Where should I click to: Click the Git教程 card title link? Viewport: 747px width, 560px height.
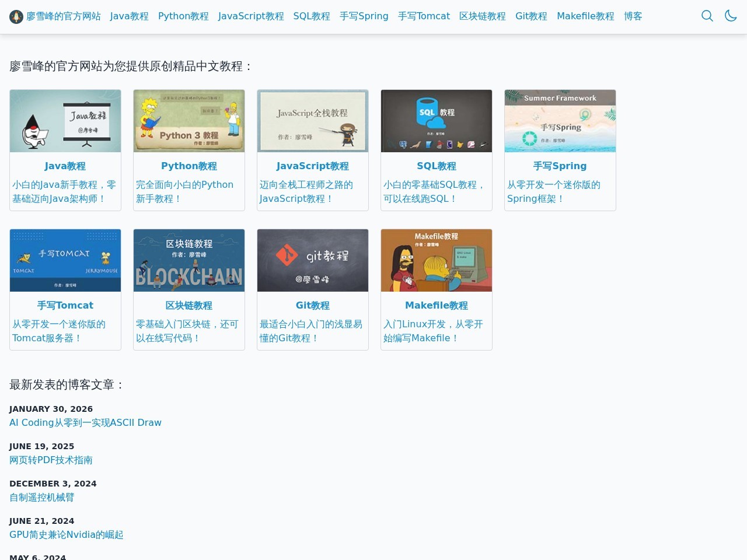click(313, 306)
